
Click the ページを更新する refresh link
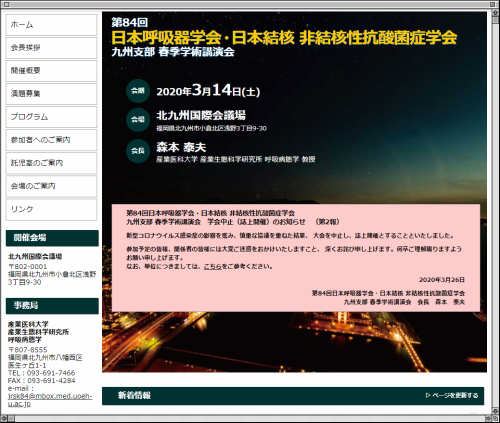click(x=452, y=395)
